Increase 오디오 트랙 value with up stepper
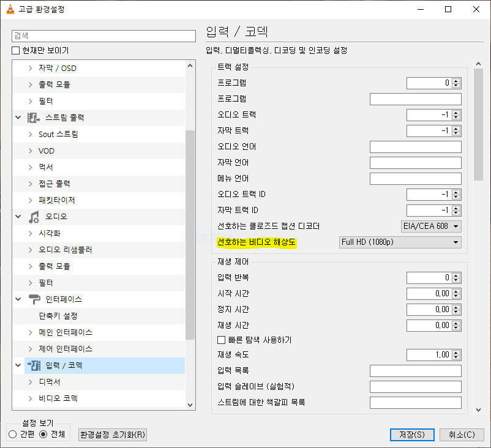 [457, 112]
